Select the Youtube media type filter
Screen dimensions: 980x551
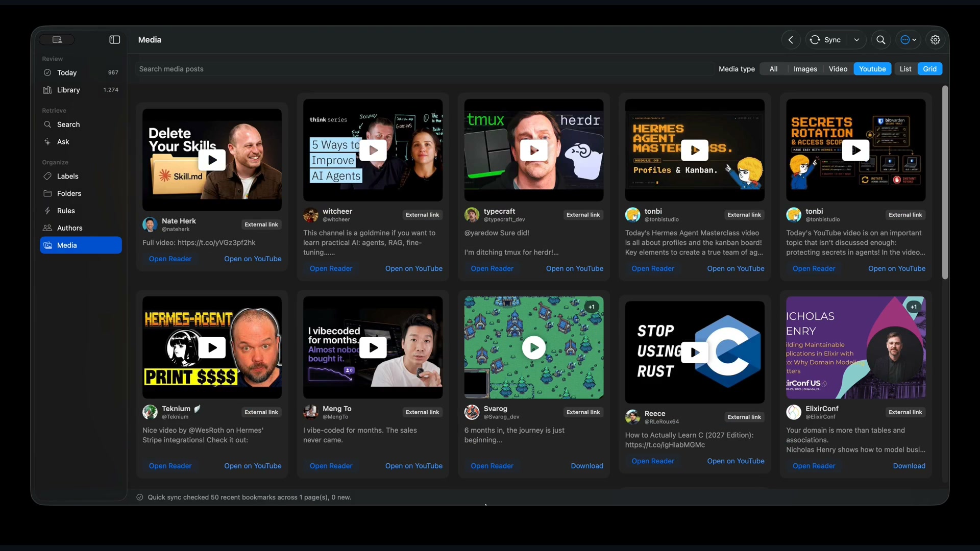pyautogui.click(x=872, y=69)
